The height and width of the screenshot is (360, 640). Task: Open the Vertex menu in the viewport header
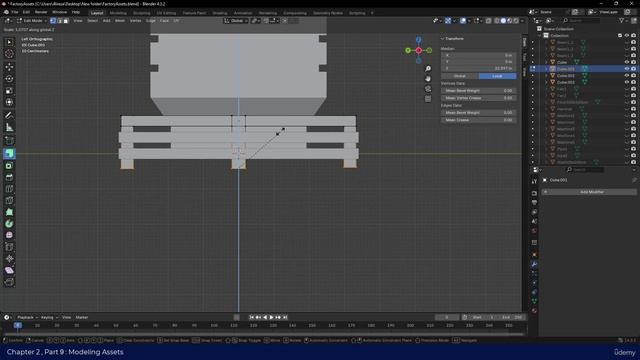click(x=136, y=20)
